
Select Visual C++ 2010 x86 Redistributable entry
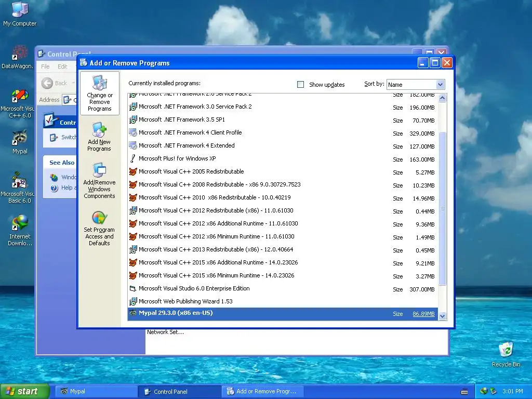click(283, 197)
